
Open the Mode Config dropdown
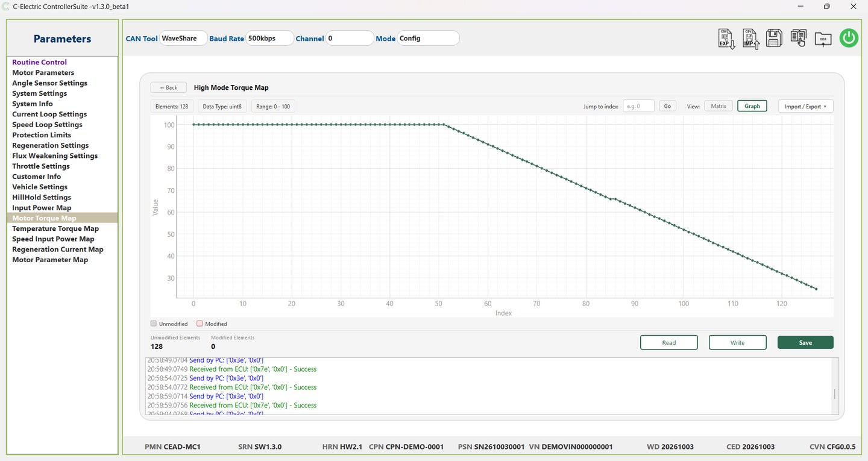[x=428, y=38]
